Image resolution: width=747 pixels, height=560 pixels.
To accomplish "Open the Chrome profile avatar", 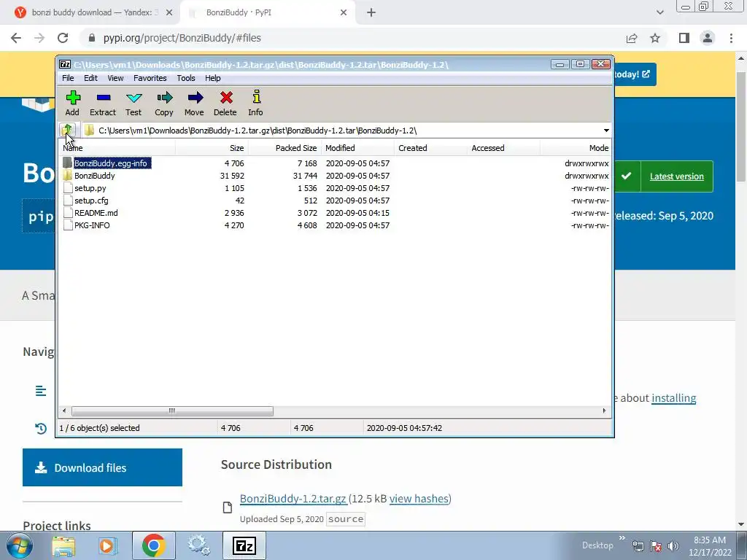I will 708,38.
